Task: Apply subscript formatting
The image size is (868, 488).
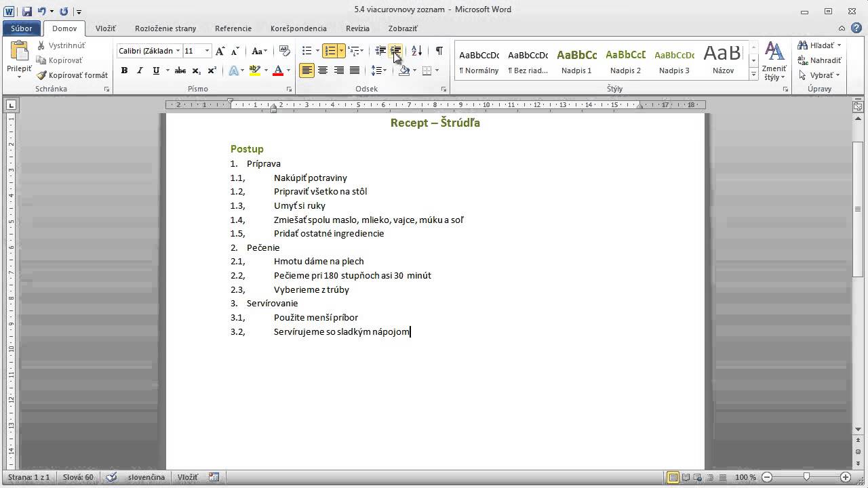Action: click(x=196, y=70)
